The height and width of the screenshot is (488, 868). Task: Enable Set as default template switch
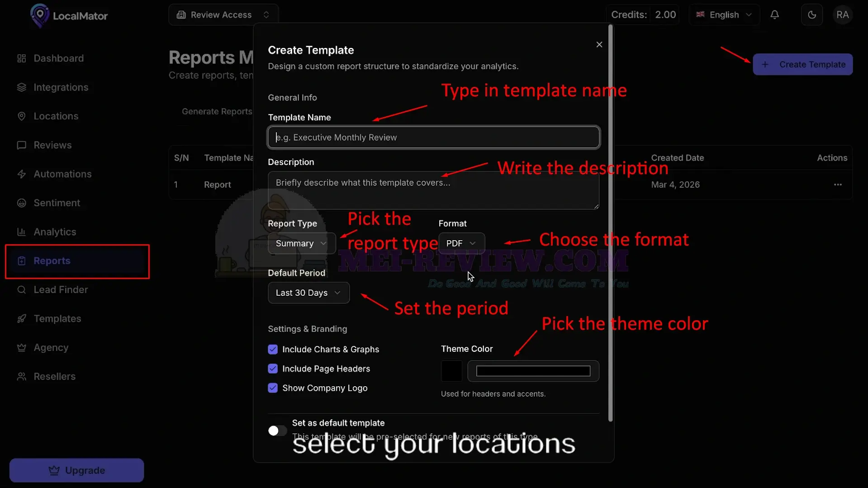point(277,431)
